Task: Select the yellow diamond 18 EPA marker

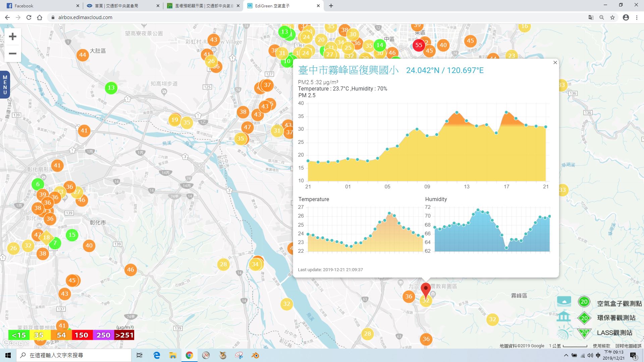Action: (46, 237)
